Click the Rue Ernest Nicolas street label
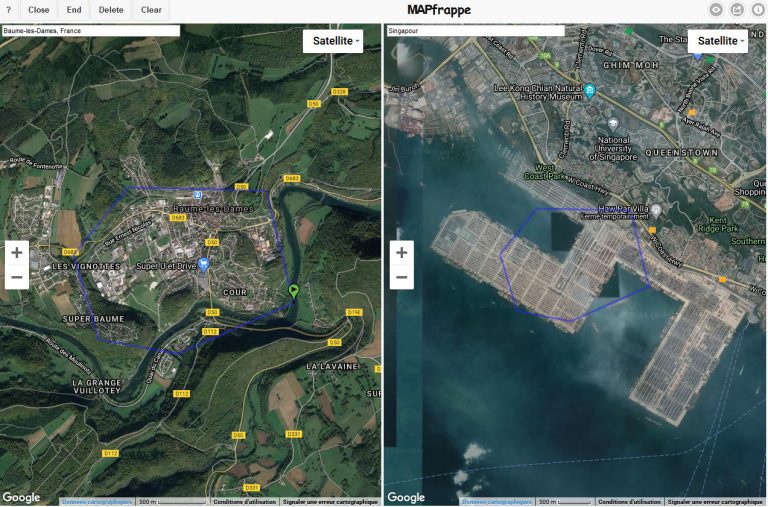 (x=128, y=233)
